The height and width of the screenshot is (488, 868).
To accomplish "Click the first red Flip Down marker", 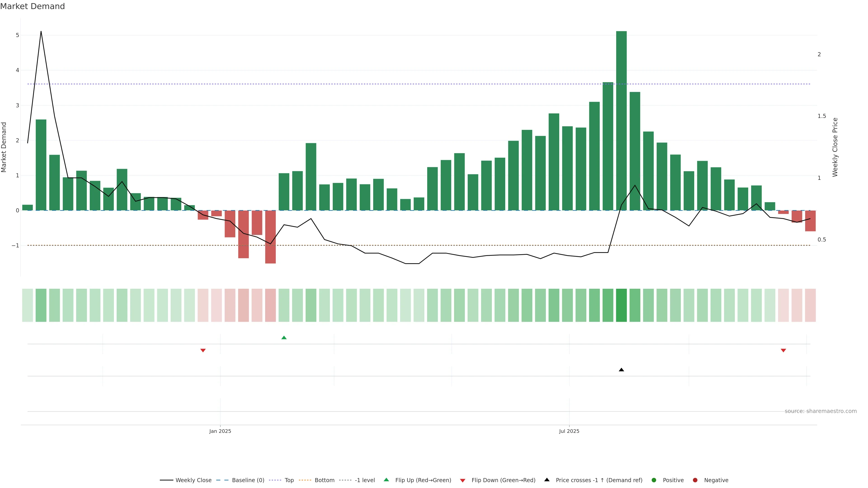I will 203,350.
